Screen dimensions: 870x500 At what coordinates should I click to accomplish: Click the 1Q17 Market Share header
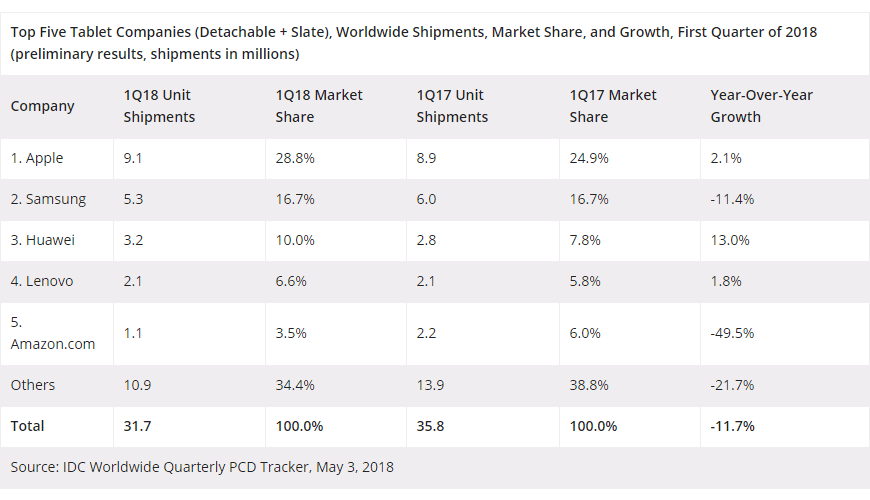coord(613,106)
